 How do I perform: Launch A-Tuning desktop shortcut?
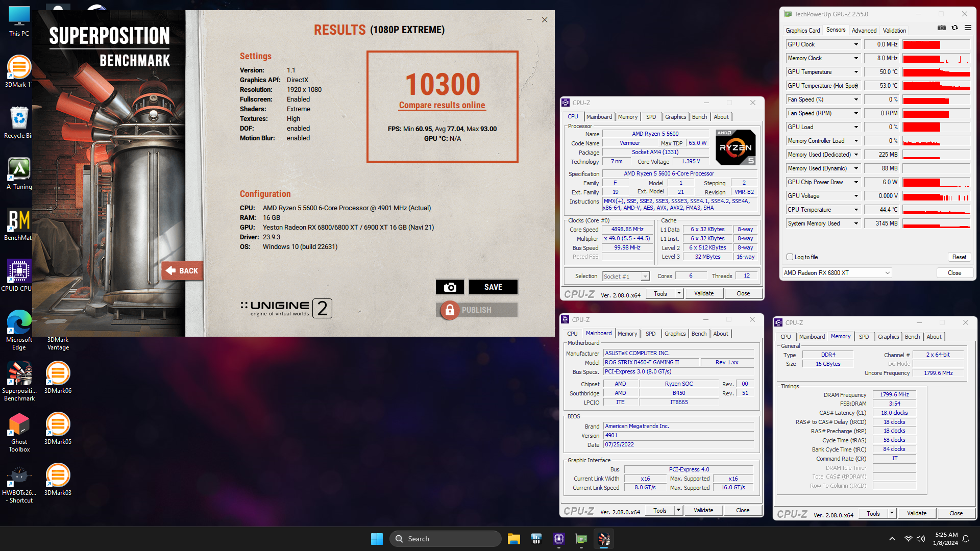point(19,173)
